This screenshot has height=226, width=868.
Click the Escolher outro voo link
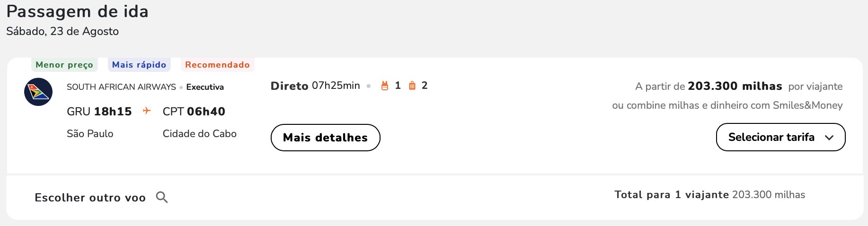(90, 198)
